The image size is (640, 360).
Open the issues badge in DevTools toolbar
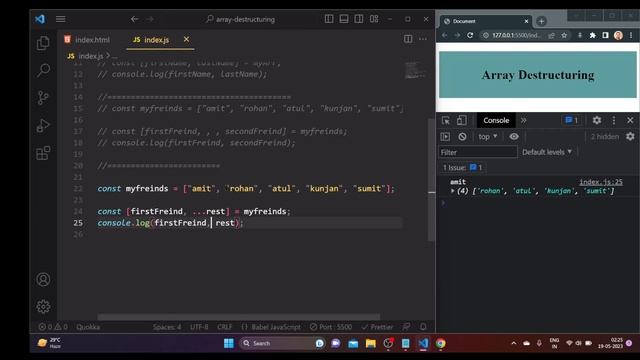point(571,120)
